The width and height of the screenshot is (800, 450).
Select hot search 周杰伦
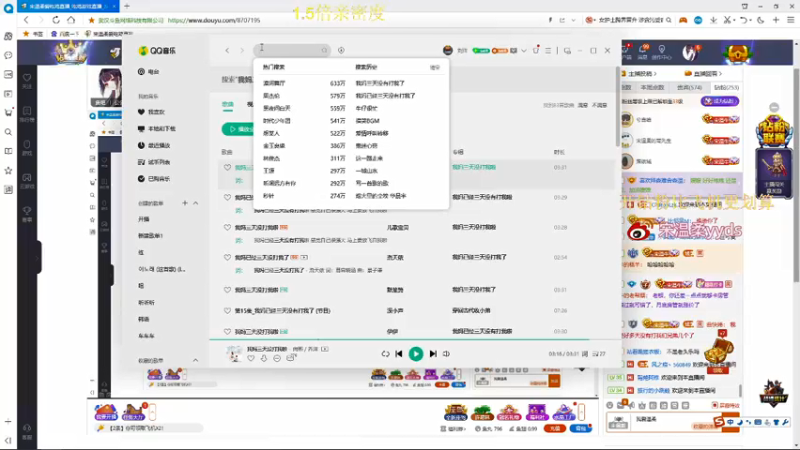coord(271,96)
